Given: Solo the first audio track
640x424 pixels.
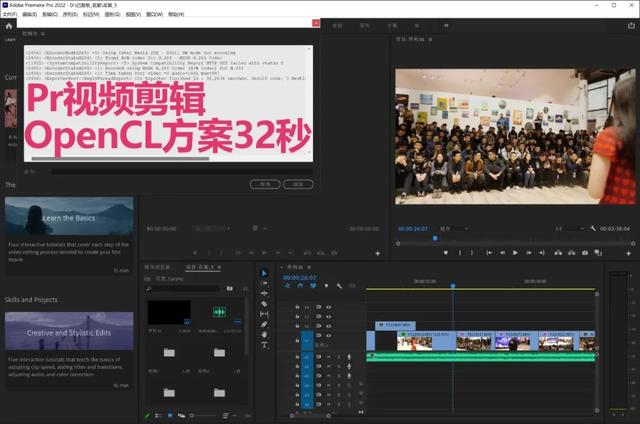Looking at the screenshot, I should click(x=338, y=357).
